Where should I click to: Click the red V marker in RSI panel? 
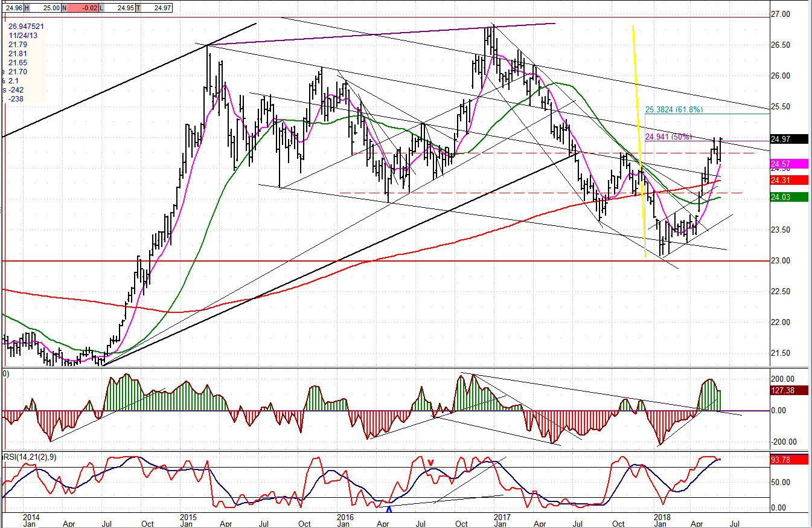430,463
